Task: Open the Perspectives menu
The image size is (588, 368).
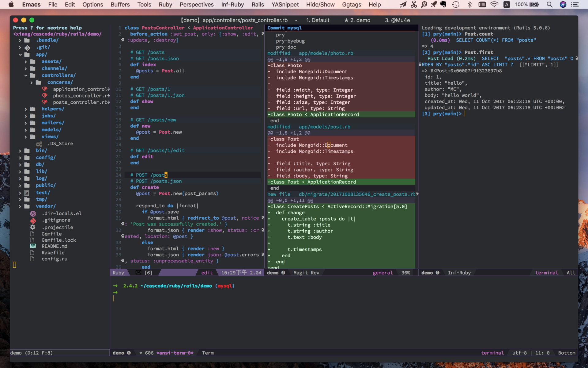Action: (197, 4)
